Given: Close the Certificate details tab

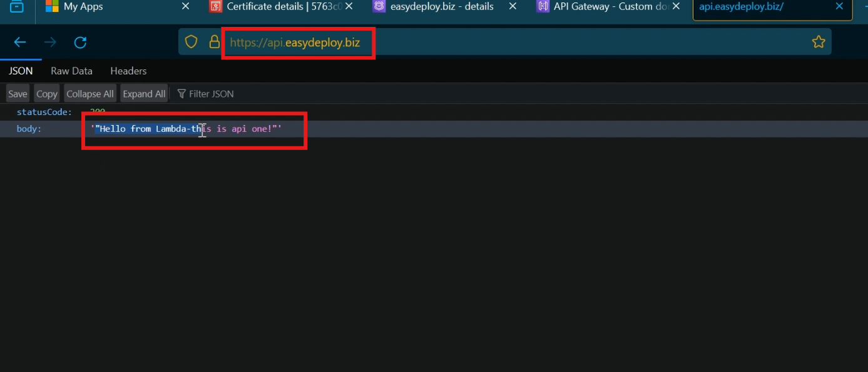Looking at the screenshot, I should click(x=349, y=6).
